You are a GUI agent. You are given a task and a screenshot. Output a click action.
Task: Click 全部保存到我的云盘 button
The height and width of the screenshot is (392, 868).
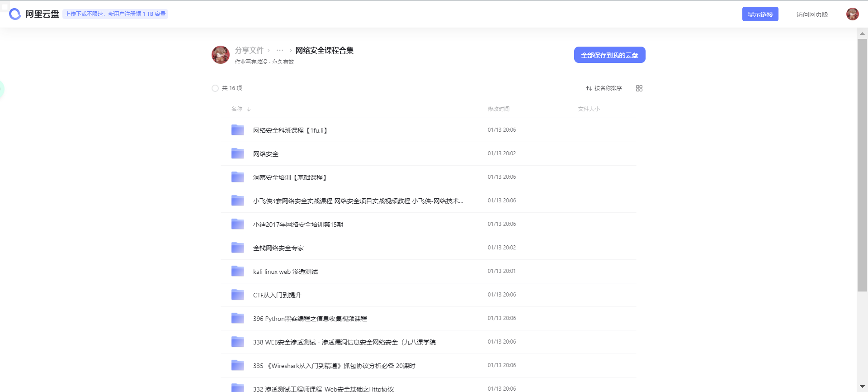pos(609,55)
